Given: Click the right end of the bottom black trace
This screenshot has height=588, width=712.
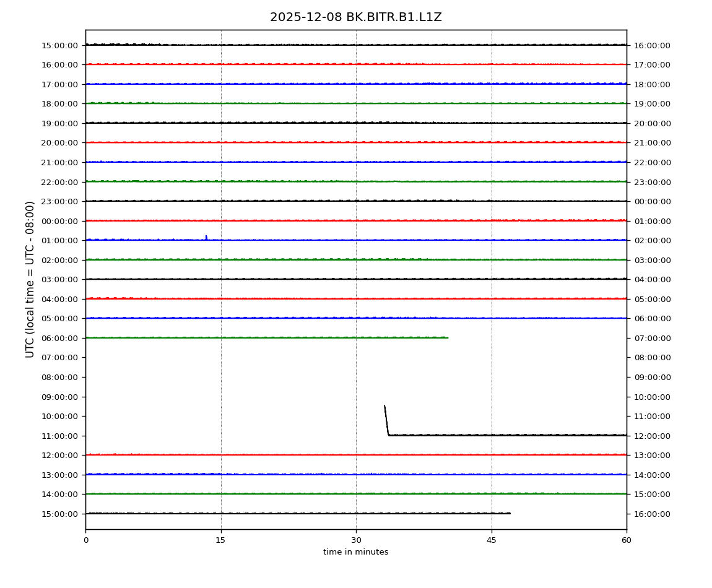Looking at the screenshot, I should pyautogui.click(x=509, y=513).
